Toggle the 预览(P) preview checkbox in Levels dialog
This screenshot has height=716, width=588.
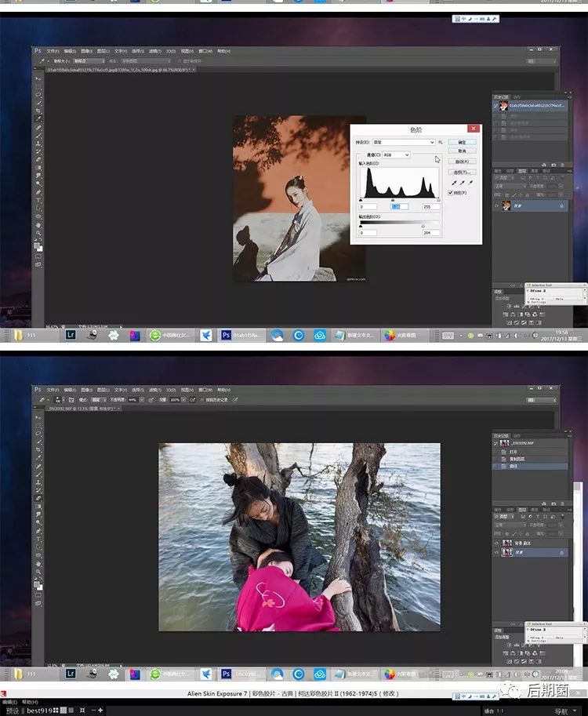pyautogui.click(x=450, y=193)
